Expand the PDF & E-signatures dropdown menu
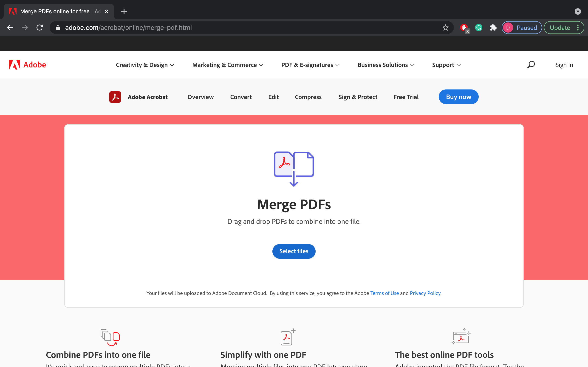588x367 pixels. click(x=310, y=65)
